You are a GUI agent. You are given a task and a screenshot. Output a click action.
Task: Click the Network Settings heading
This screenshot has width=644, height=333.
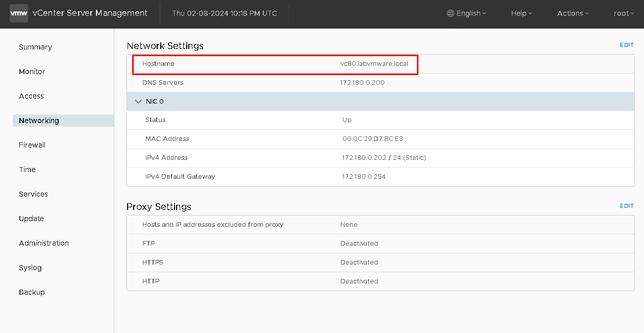pyautogui.click(x=165, y=46)
